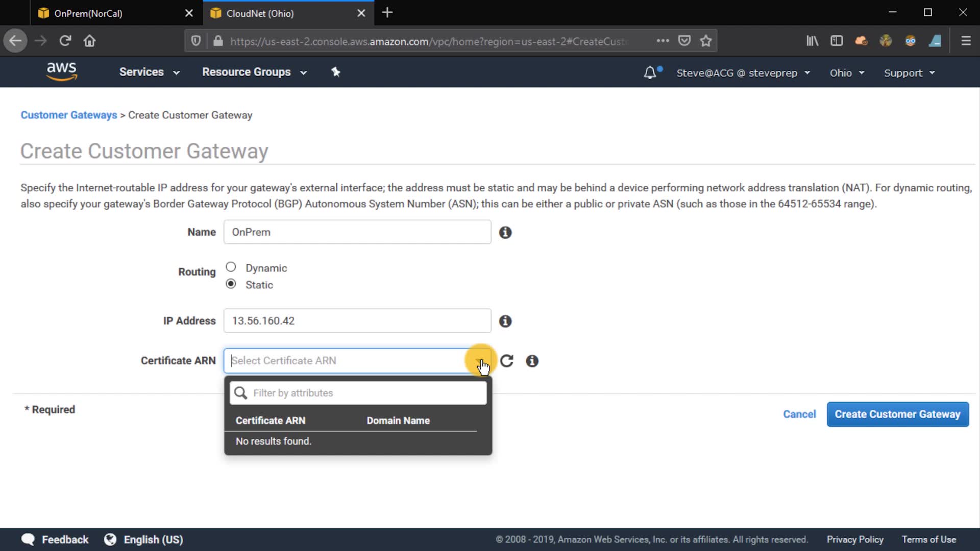Image resolution: width=980 pixels, height=551 pixels.
Task: Click the pin shortcut icon in navbar
Action: 335,72
